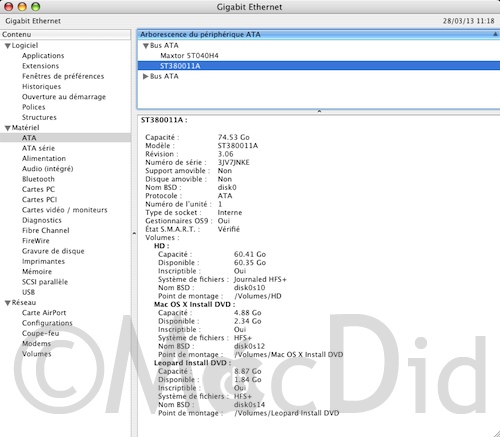
Task: Select Modems in the sidebar
Action: point(36,344)
